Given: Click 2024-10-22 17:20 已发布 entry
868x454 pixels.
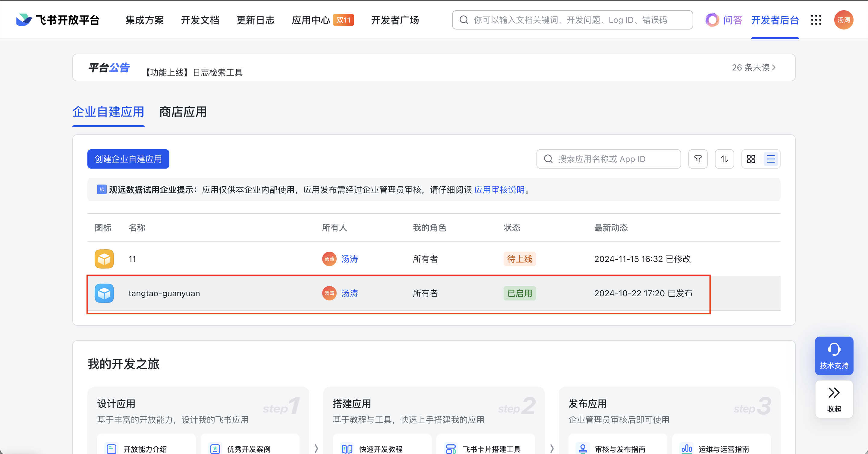Looking at the screenshot, I should 643,293.
